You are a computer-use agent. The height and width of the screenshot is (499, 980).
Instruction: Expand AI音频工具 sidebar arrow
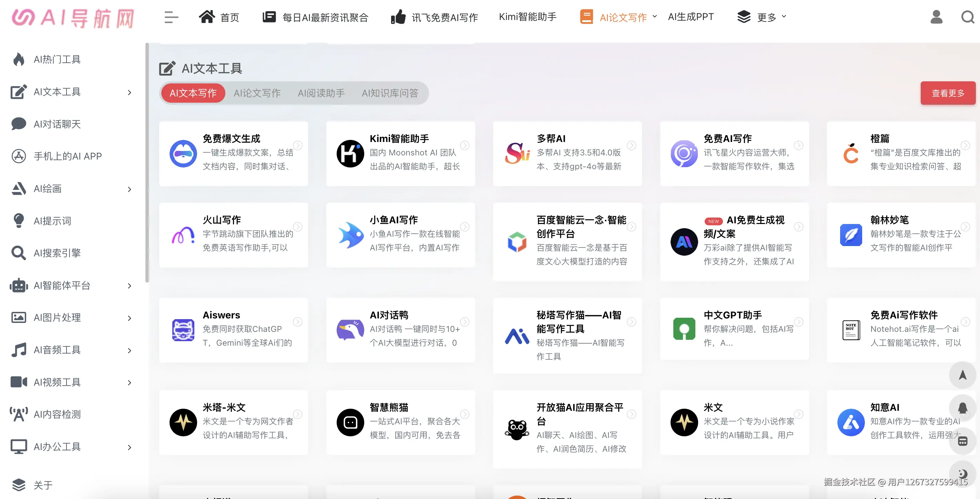[129, 350]
